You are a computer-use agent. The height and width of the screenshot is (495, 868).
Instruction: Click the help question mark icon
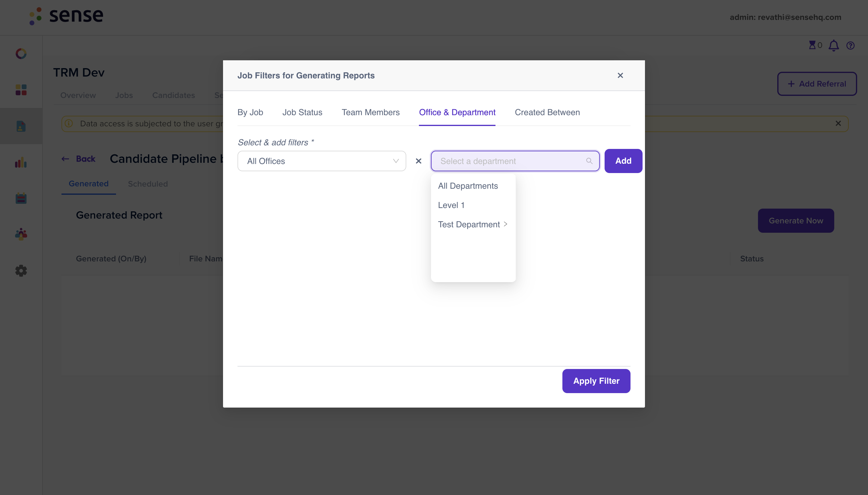click(x=850, y=46)
